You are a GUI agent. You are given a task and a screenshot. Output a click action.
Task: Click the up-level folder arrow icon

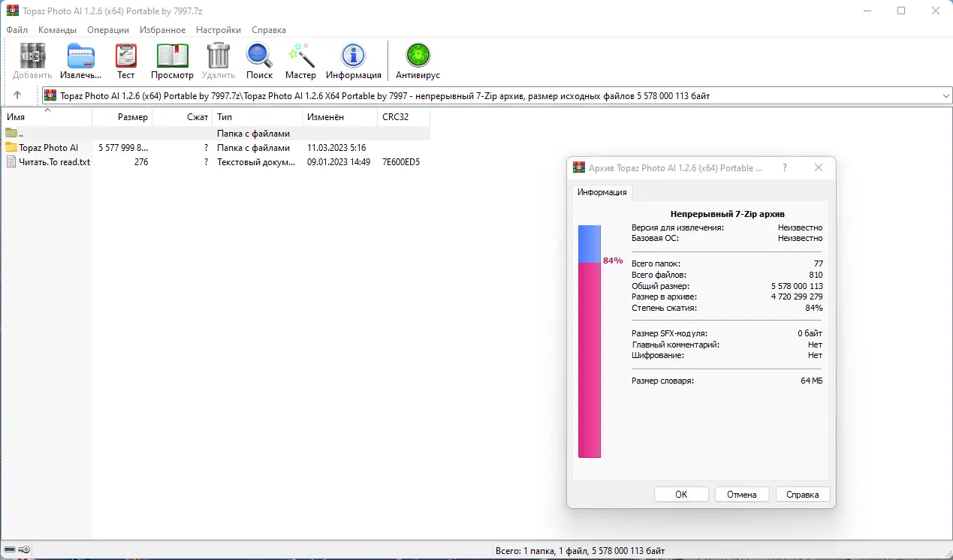click(17, 95)
